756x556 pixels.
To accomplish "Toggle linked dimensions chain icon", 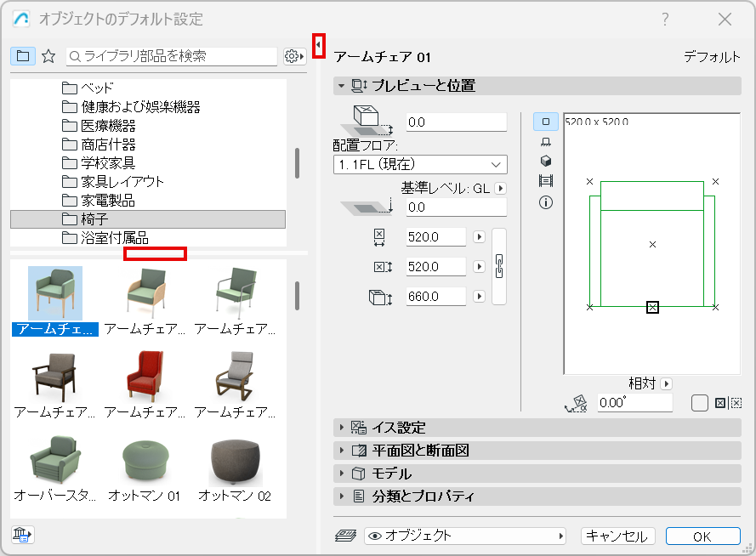I will 499,266.
